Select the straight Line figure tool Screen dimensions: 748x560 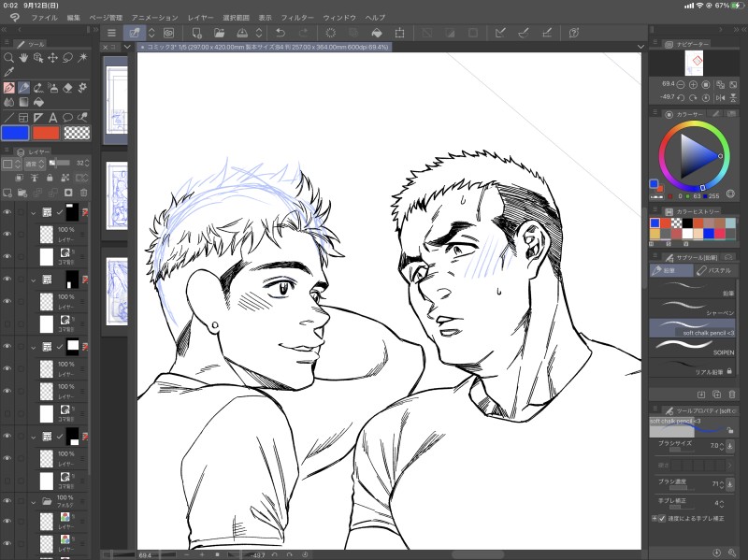[8, 118]
